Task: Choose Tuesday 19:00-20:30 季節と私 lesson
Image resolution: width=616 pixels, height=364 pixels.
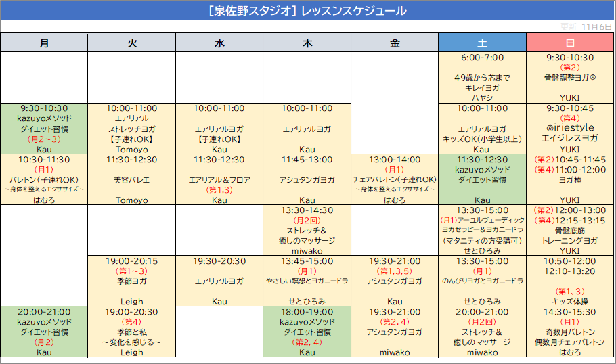Action: 132,332
